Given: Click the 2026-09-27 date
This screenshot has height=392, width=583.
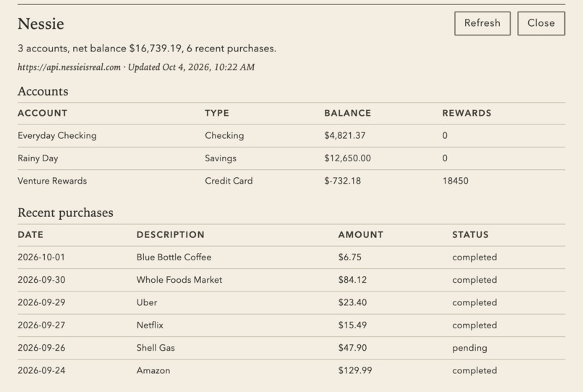Looking at the screenshot, I should (x=41, y=325).
